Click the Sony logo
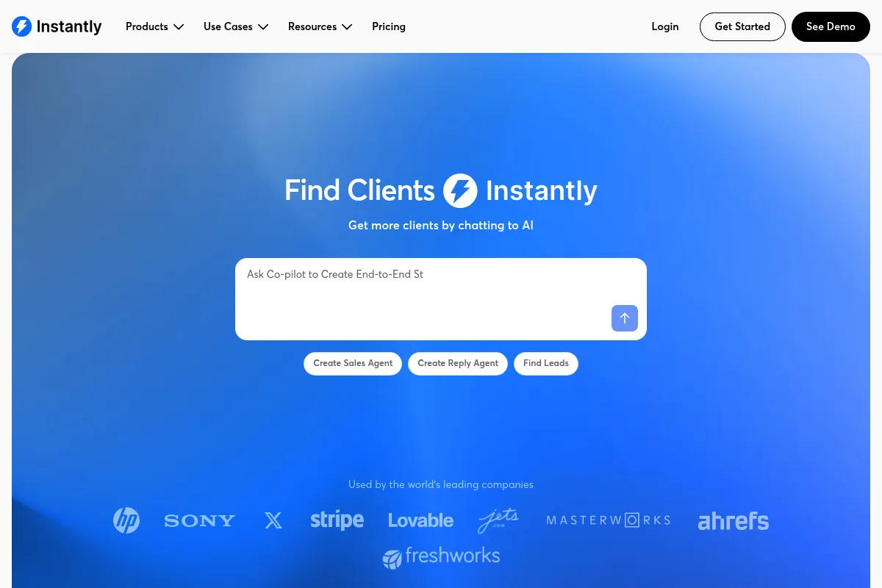882x588 pixels. click(x=200, y=521)
